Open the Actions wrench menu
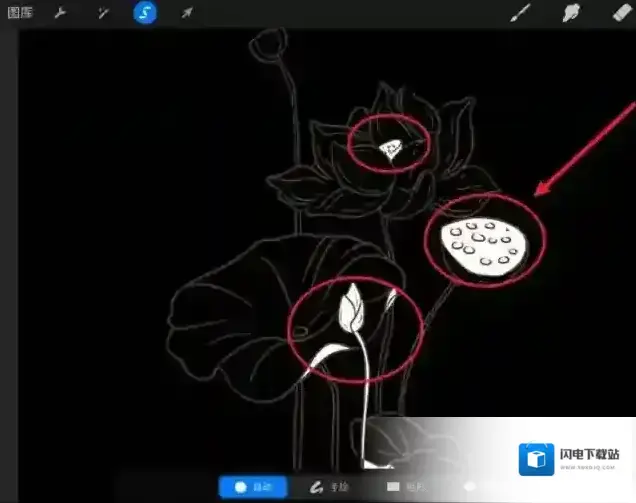The width and height of the screenshot is (636, 503). tap(59, 14)
